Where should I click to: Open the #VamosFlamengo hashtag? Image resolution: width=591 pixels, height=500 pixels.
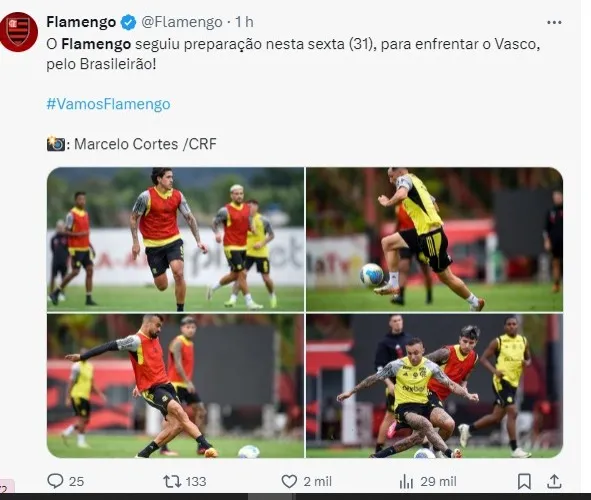108,104
